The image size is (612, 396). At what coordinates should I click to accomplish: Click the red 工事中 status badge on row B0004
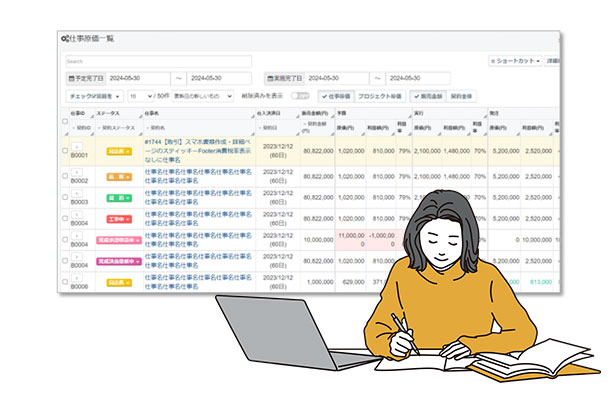119,219
